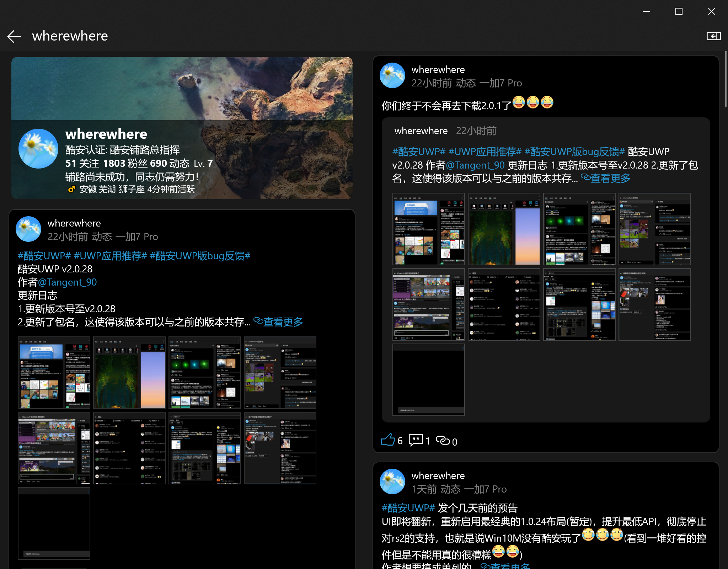
Task: Click the profile cover banner image
Action: click(x=182, y=88)
